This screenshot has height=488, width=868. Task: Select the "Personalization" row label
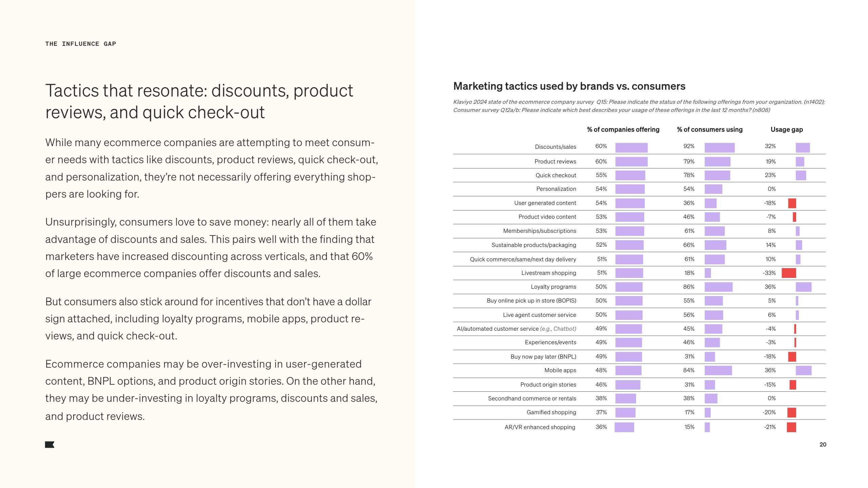[556, 189]
